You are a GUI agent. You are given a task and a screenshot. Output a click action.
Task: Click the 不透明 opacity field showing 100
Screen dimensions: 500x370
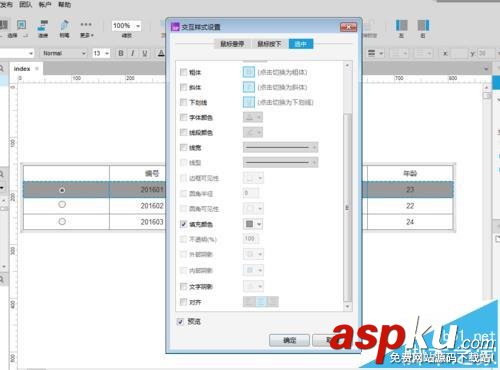[251, 239]
